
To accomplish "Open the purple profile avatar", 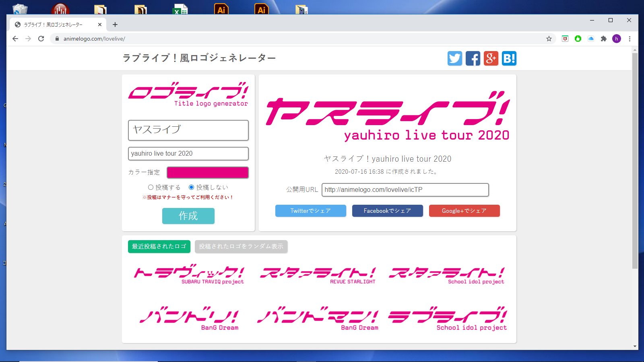I will pos(617,39).
